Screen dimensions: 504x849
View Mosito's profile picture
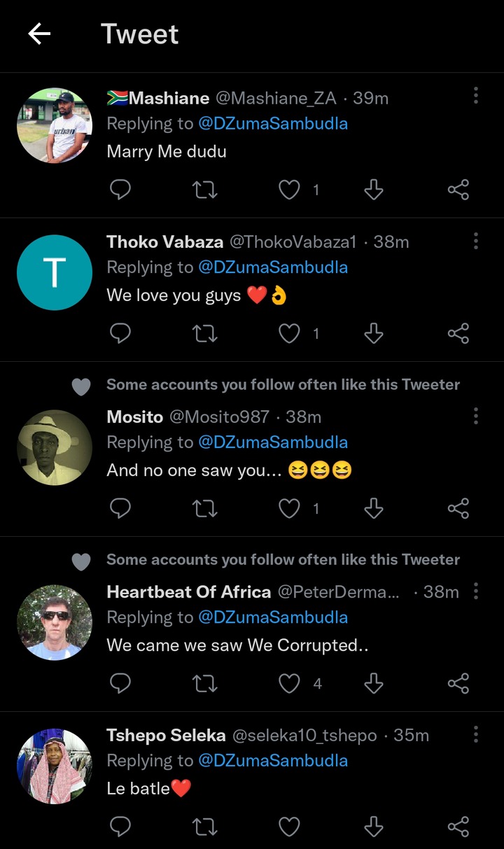[55, 447]
